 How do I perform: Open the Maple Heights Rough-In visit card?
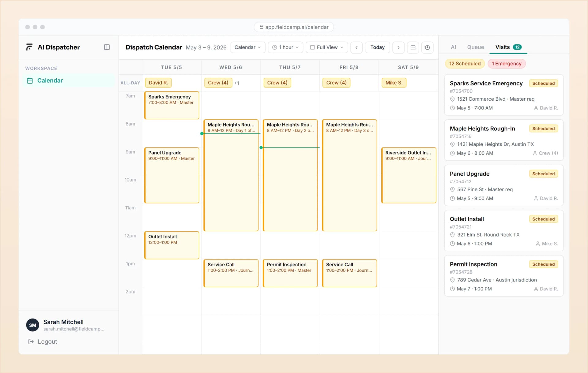tap(504, 140)
